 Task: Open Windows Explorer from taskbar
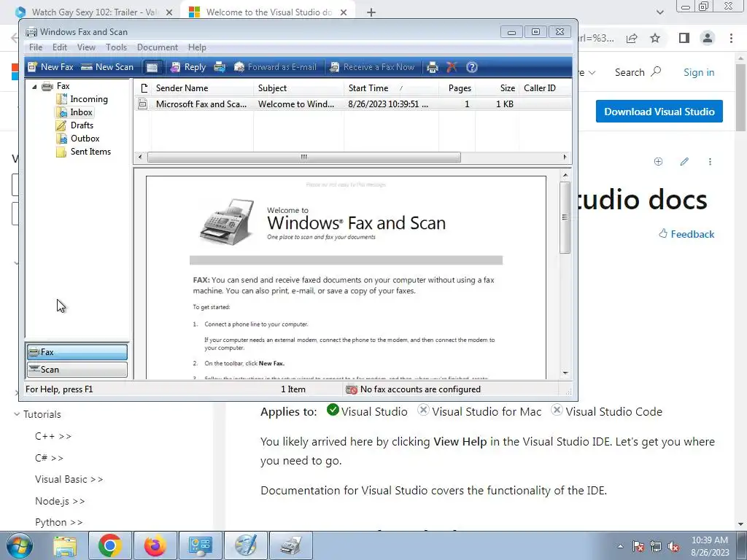click(65, 545)
